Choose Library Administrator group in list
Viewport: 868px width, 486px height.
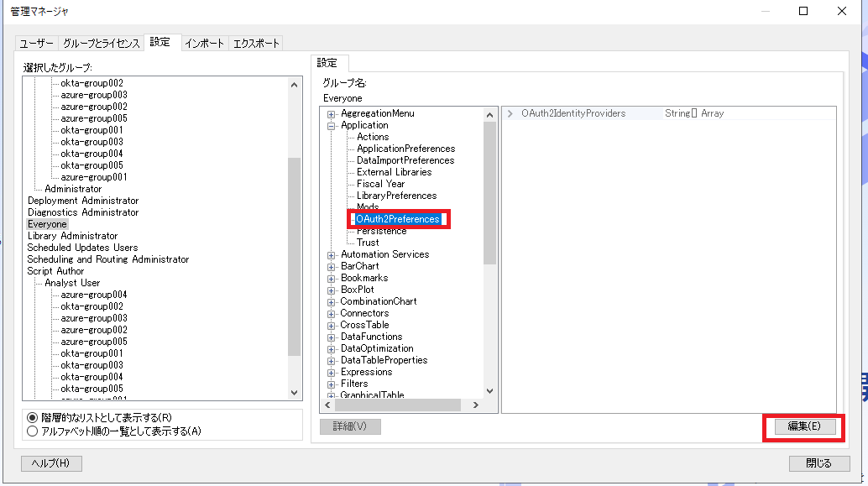(x=72, y=236)
